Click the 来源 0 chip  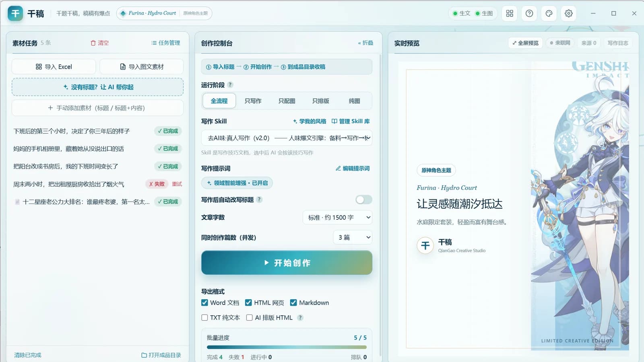589,43
